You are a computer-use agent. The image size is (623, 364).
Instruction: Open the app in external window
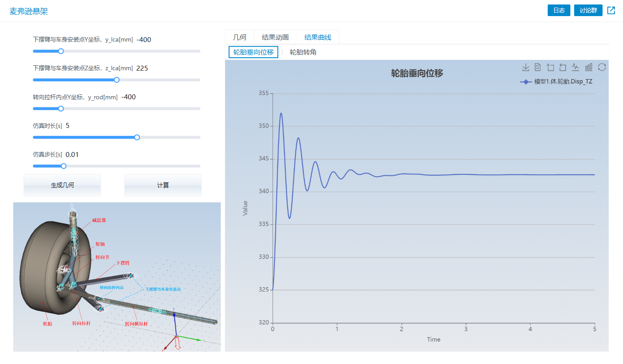click(x=611, y=10)
